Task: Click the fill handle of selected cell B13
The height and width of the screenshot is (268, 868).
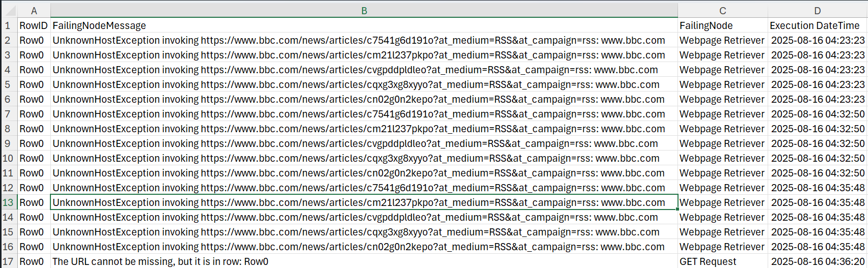Action: click(677, 209)
